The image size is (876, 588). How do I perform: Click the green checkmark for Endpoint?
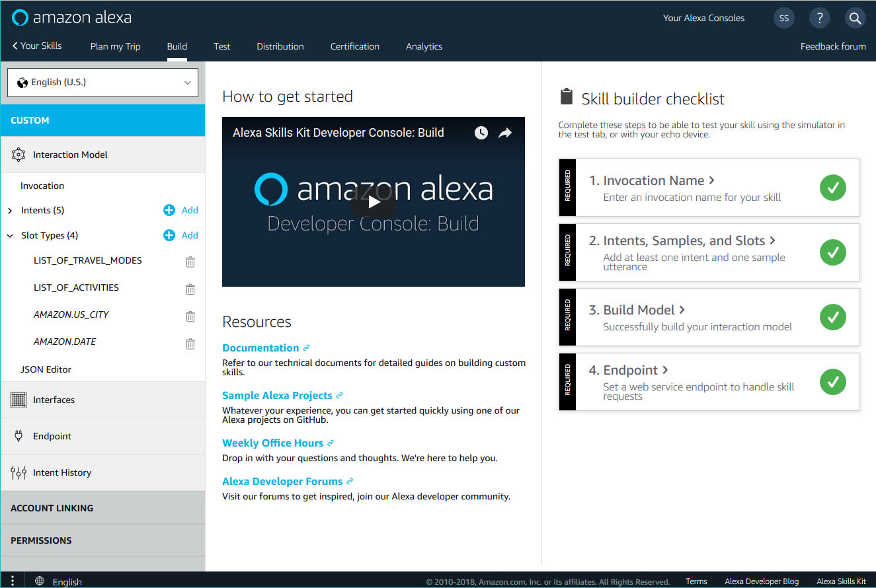click(x=833, y=382)
